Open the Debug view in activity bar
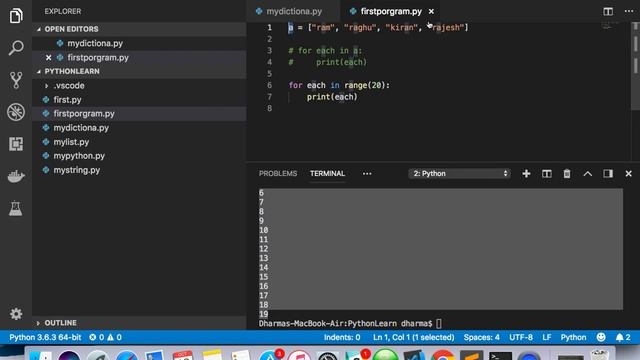 coord(16,112)
